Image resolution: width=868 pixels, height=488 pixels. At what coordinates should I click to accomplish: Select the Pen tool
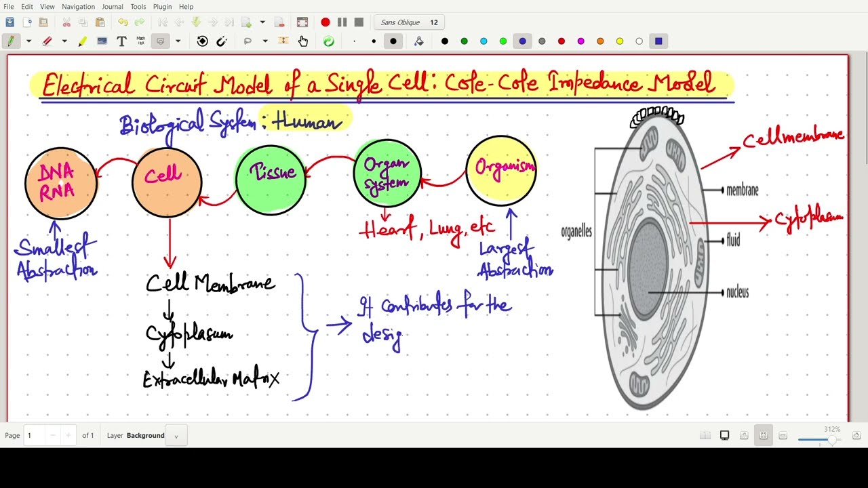click(x=11, y=41)
